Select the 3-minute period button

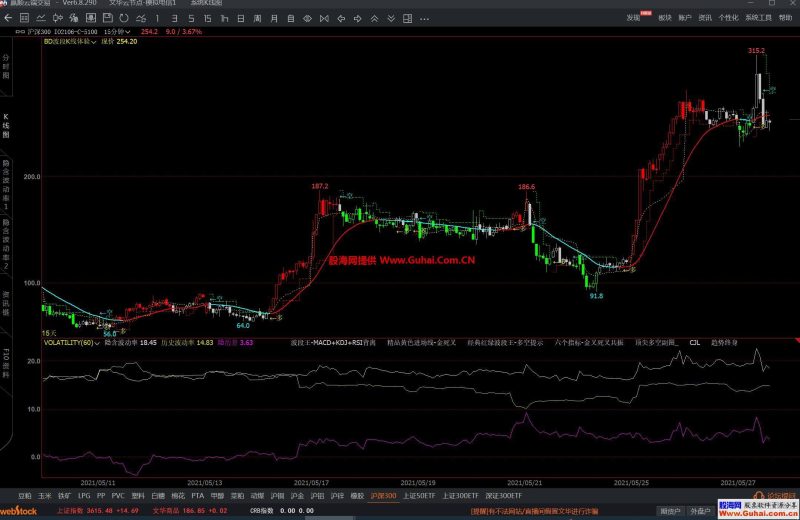(174, 19)
